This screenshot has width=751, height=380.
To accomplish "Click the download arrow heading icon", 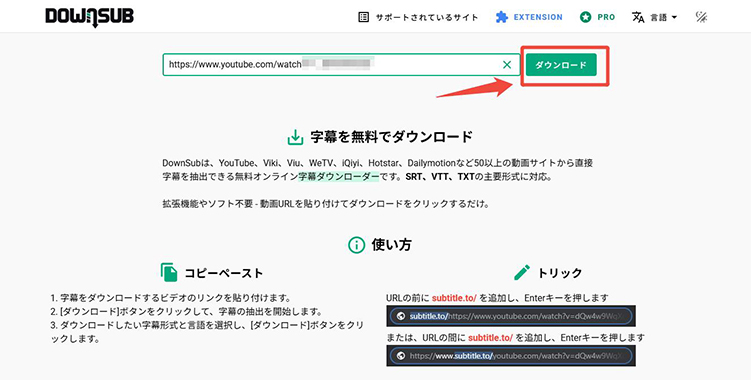I will 295,137.
